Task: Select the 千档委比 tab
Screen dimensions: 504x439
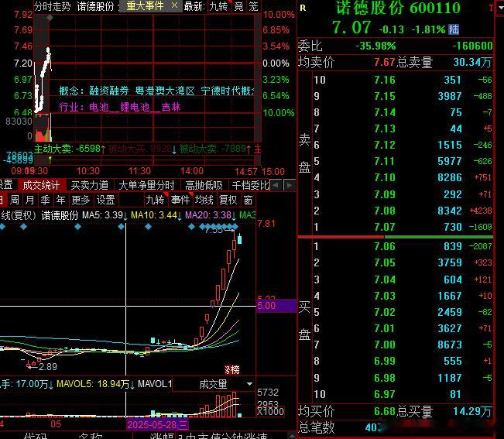Action: [x=250, y=185]
